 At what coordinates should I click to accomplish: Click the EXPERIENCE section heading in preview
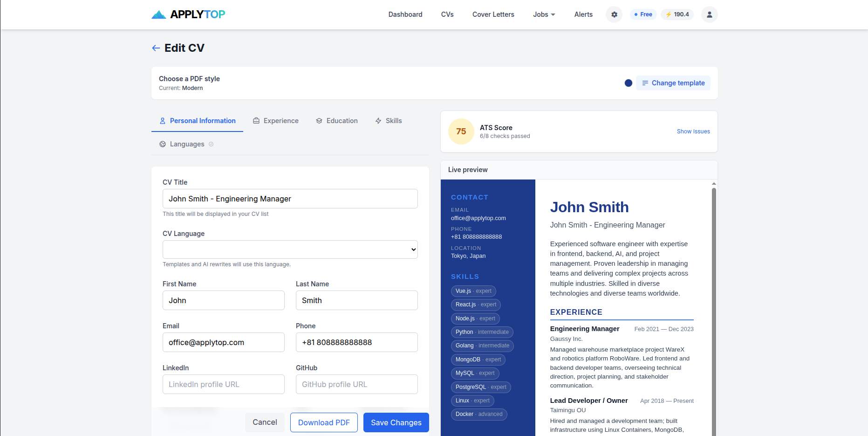576,312
